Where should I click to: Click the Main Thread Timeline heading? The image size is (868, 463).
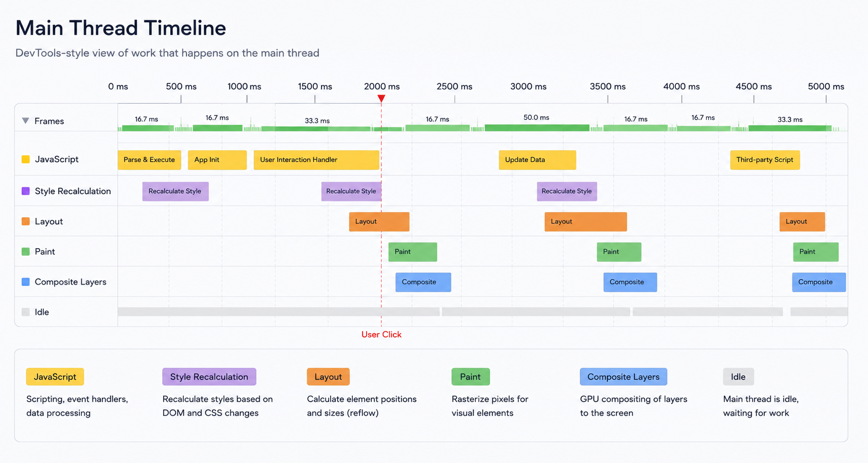[x=121, y=28]
